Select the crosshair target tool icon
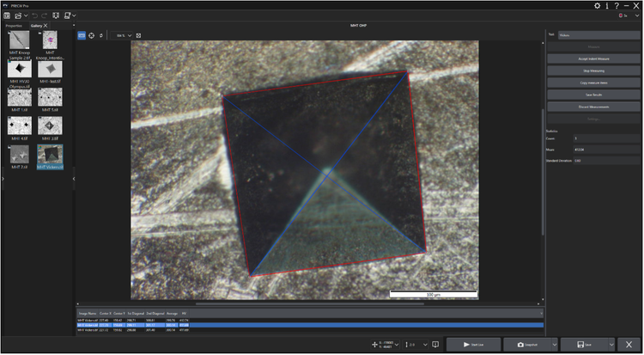Viewport: 644px width, 355px height. [x=92, y=35]
